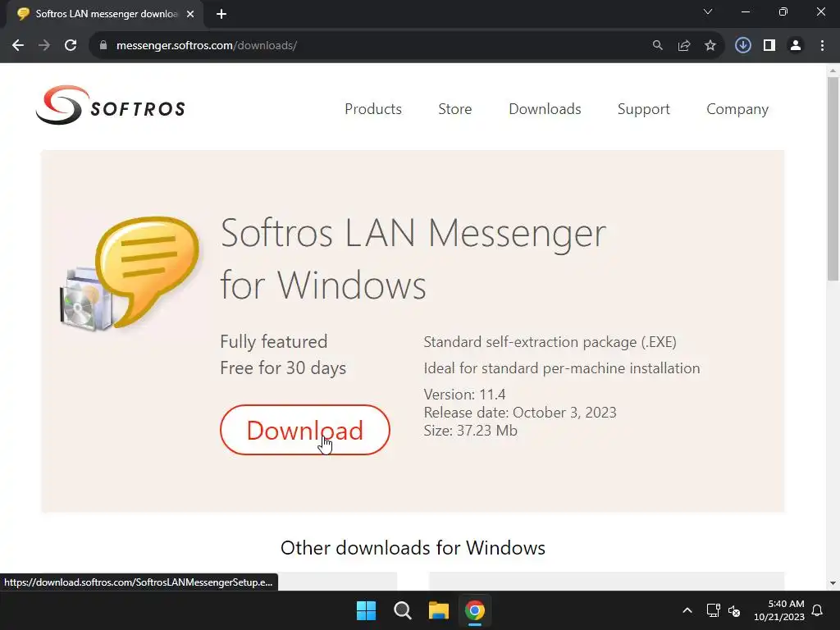Select the Softros LAN messenger download tab
Image resolution: width=840 pixels, height=630 pixels.
click(105, 14)
